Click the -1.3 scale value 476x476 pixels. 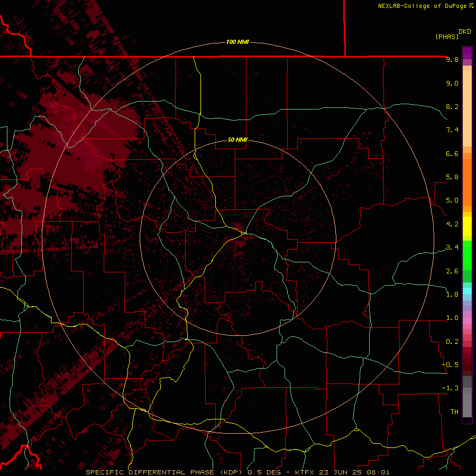click(450, 388)
